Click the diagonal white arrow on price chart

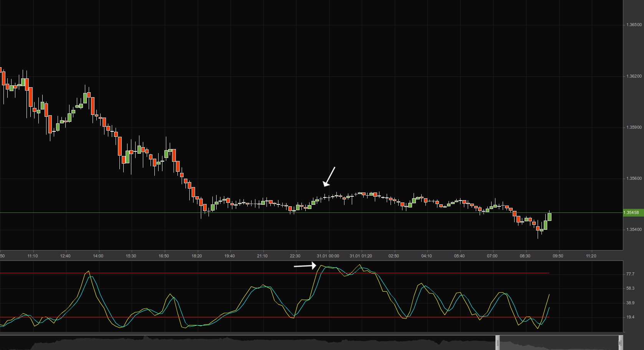329,177
